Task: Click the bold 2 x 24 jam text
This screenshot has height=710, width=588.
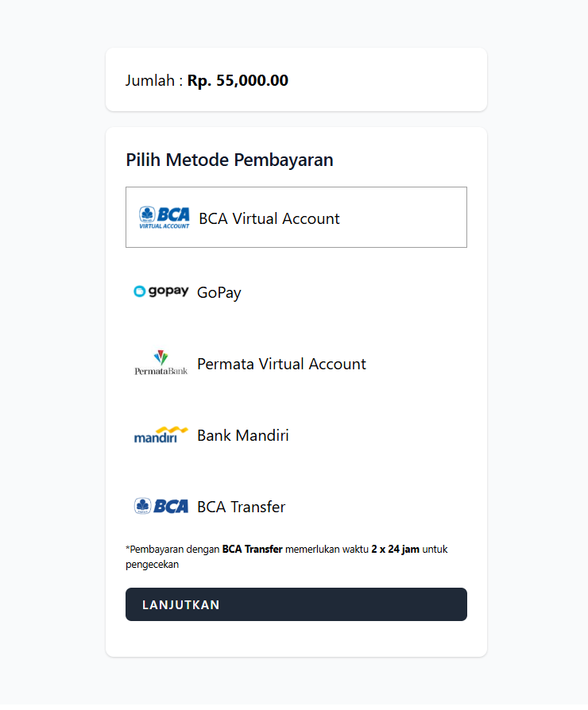Action: point(395,549)
